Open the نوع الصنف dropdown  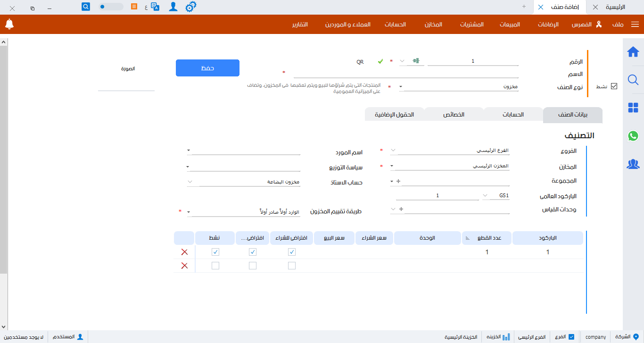point(400,87)
